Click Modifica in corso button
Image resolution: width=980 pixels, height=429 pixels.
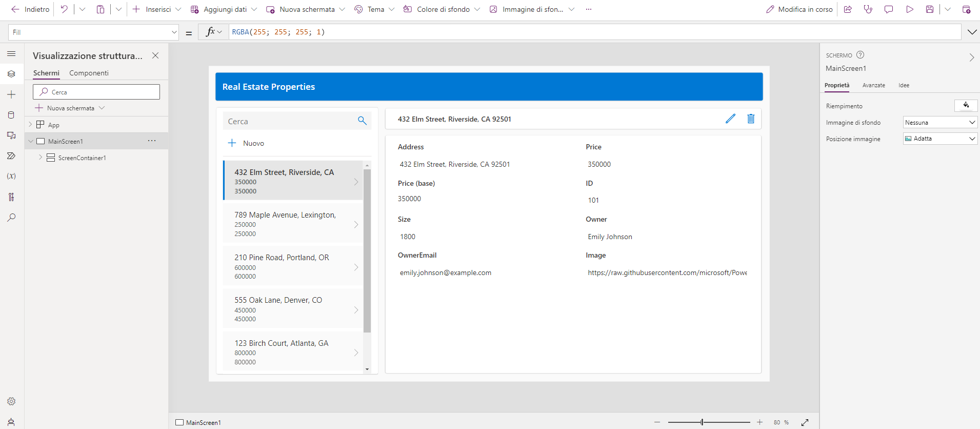pos(799,9)
